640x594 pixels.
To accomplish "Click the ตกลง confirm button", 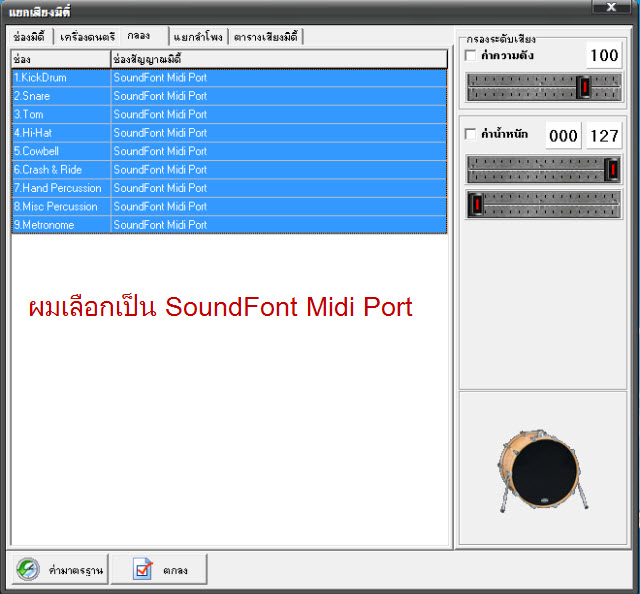I will pyautogui.click(x=159, y=569).
